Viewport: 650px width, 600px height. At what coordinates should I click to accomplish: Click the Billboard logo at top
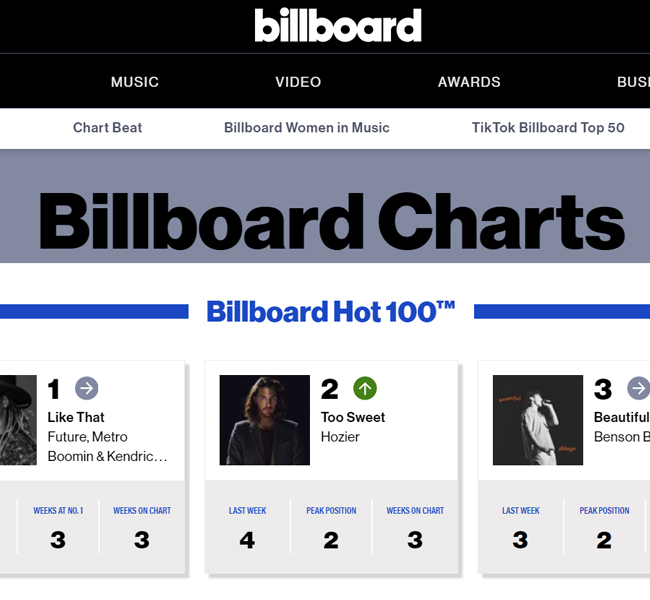click(x=338, y=25)
